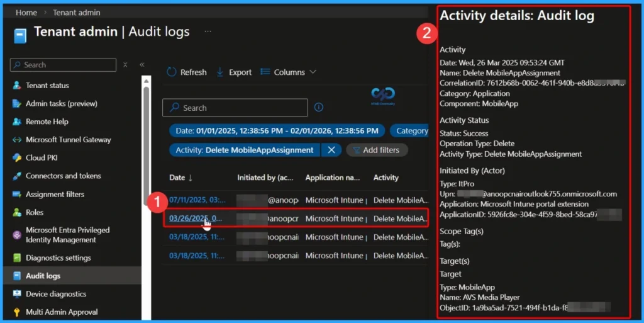Click the info icon beside the search box
The height and width of the screenshot is (323, 644).
(319, 107)
